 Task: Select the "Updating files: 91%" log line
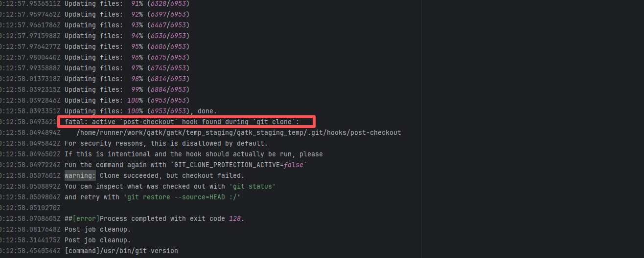[127, 3]
